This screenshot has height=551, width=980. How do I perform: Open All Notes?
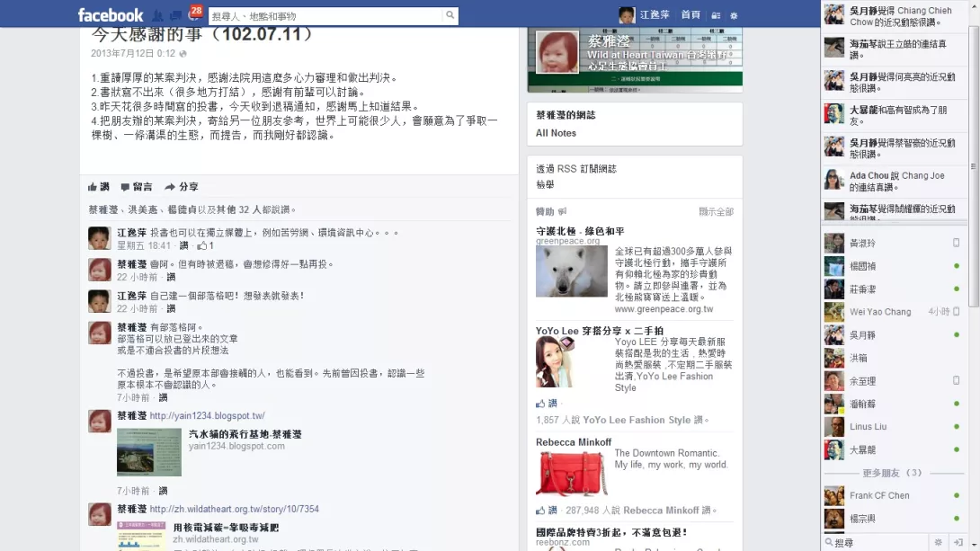pos(556,133)
